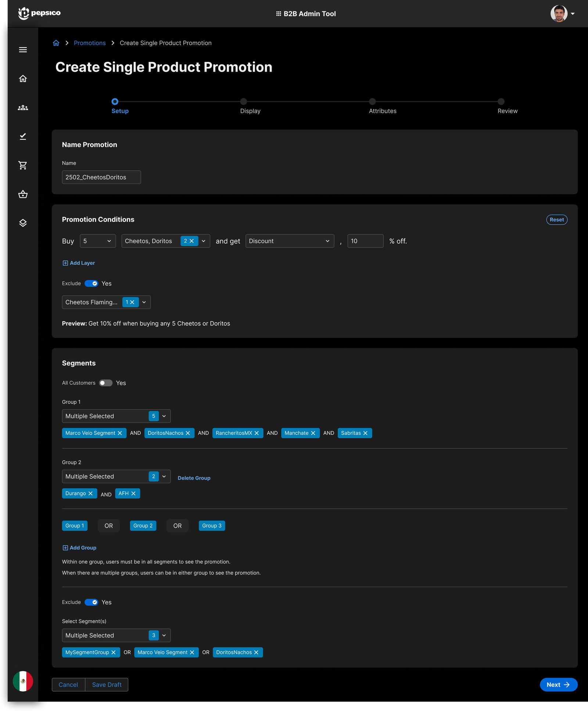Remove the AFH segment chip
Viewport: 588px width, 711px height.
[x=133, y=493]
